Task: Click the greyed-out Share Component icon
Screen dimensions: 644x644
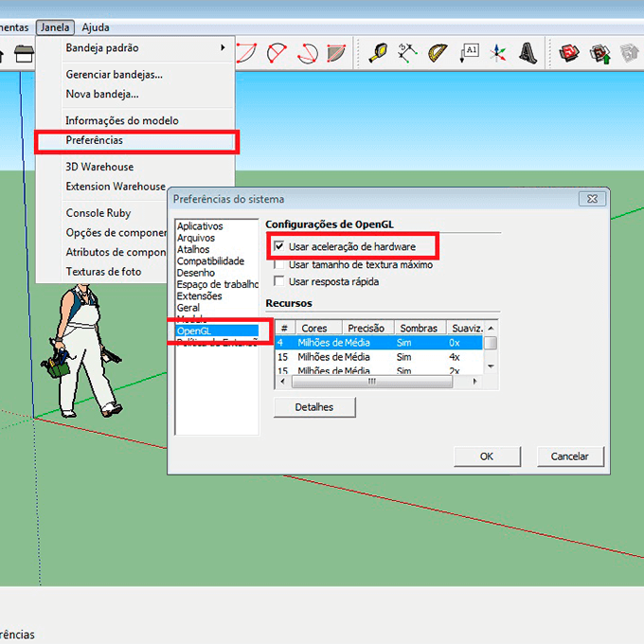Action: click(629, 53)
